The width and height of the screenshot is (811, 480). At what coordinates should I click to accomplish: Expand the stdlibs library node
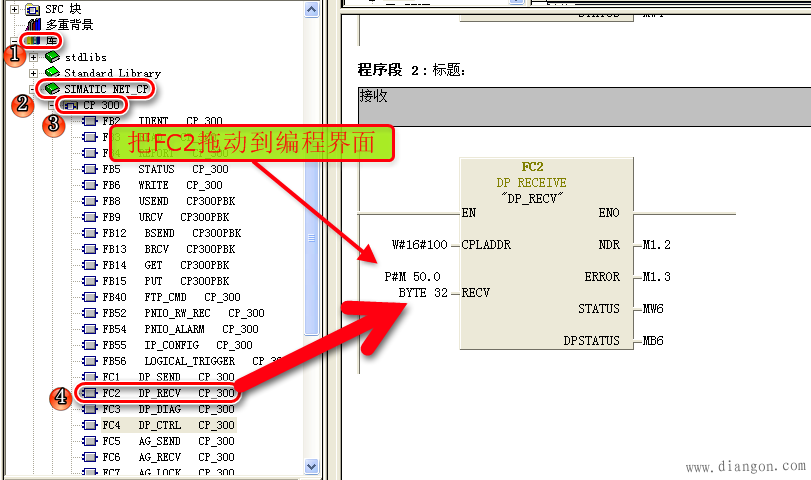pos(34,57)
